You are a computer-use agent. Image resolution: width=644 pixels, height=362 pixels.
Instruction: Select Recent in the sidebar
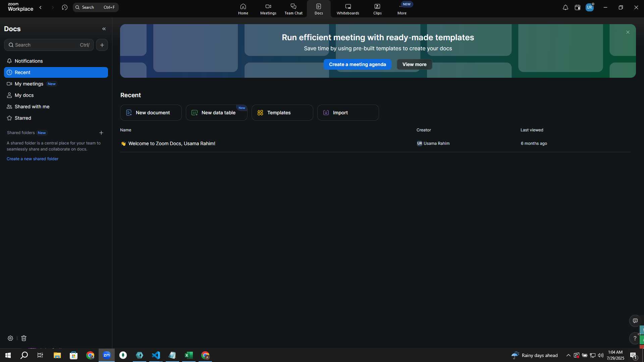pyautogui.click(x=56, y=72)
